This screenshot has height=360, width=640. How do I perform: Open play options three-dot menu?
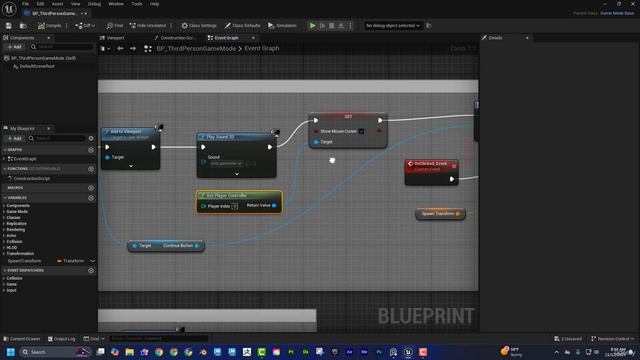350,26
